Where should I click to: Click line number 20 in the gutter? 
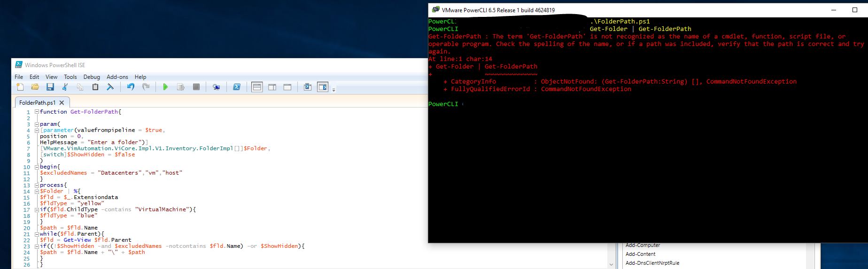pos(27,228)
